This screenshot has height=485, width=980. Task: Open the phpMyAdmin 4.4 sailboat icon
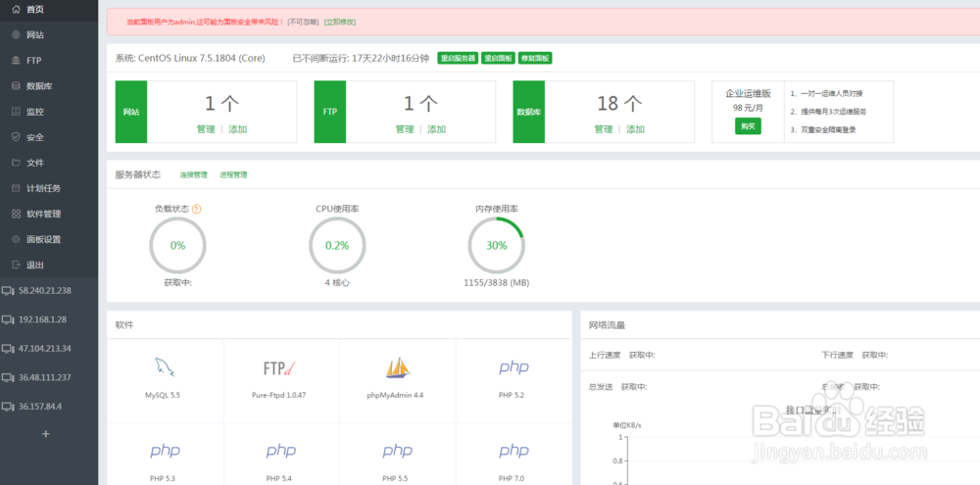pos(398,367)
